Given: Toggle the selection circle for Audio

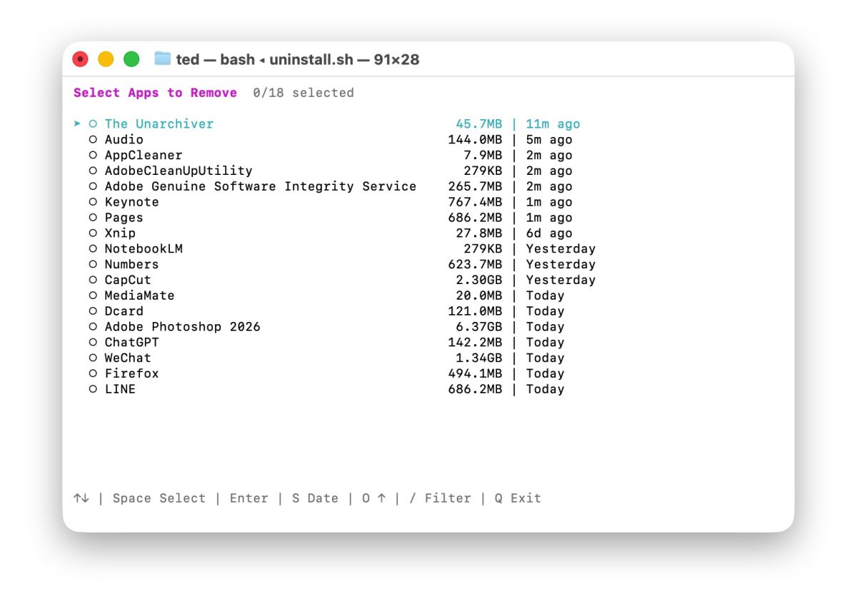Looking at the screenshot, I should click(93, 140).
